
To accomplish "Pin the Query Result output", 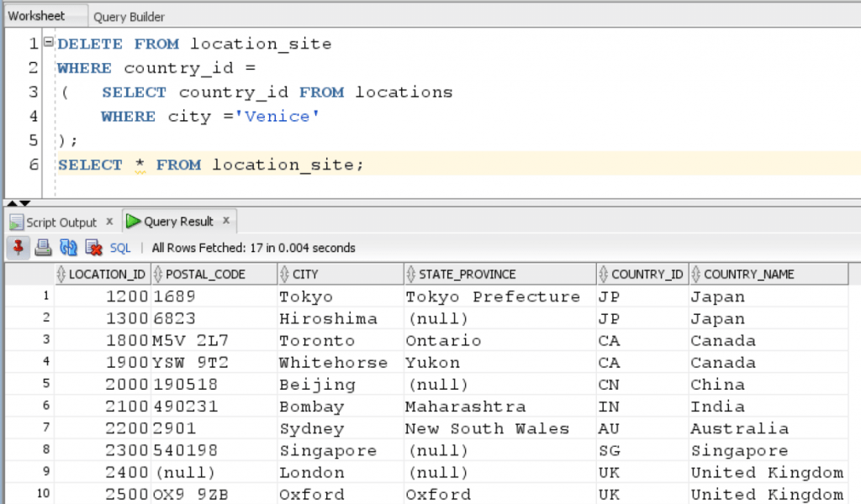I will tap(17, 248).
